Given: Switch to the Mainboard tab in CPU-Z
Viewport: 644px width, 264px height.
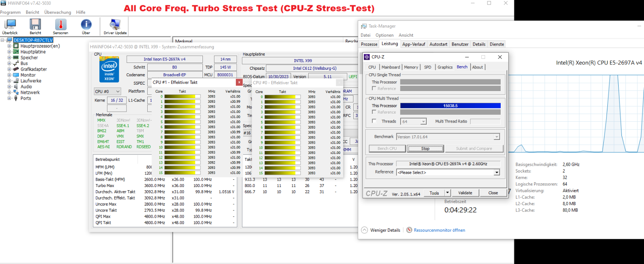Looking at the screenshot, I should [390, 67].
